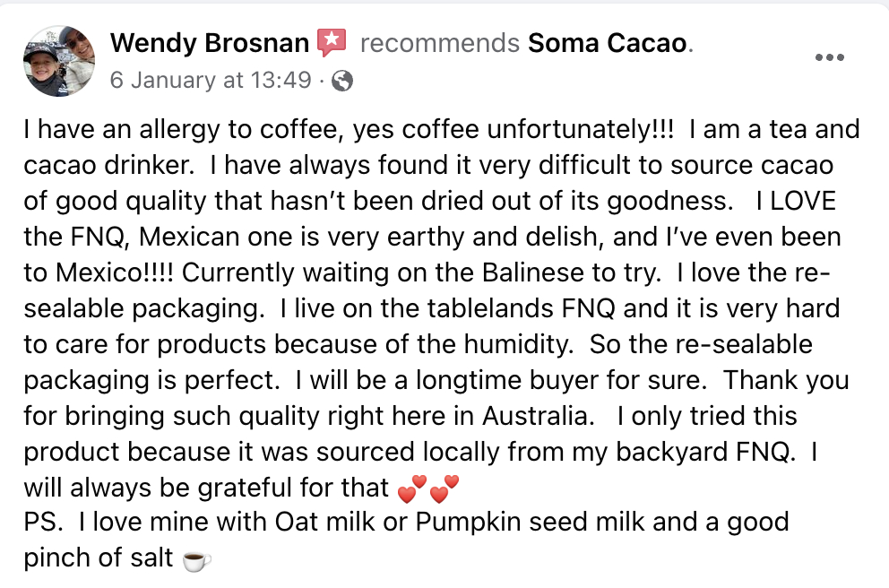Open the 6 January at 13:49 timestamp

[x=210, y=81]
